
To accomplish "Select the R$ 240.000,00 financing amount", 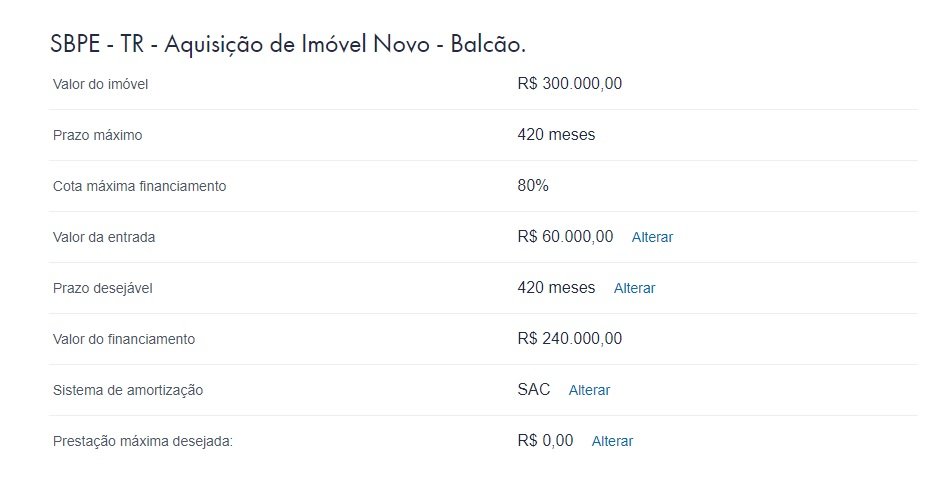I will (570, 339).
